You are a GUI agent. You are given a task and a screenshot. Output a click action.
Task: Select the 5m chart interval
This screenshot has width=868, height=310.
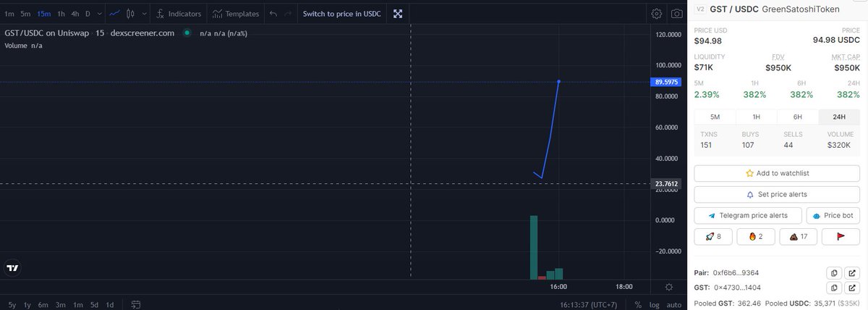click(x=25, y=14)
